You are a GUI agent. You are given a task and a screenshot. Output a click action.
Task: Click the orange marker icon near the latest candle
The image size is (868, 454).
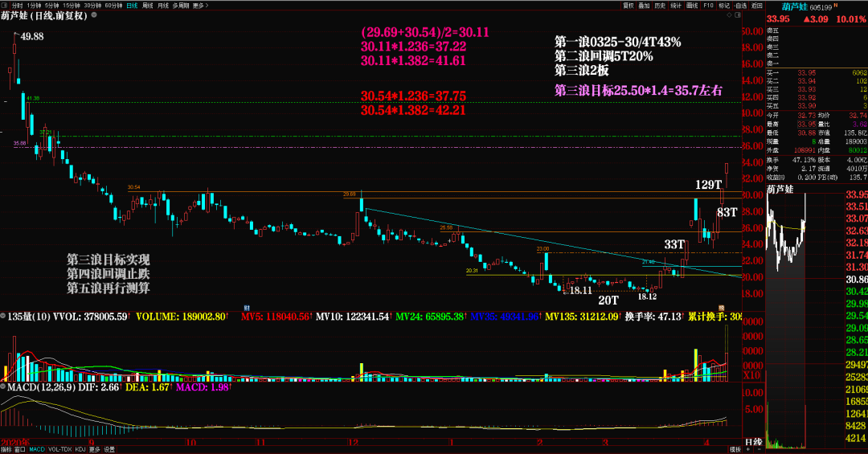721,308
